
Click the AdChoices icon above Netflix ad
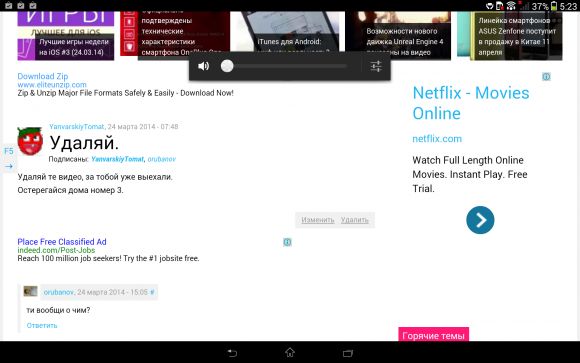pos(546,77)
